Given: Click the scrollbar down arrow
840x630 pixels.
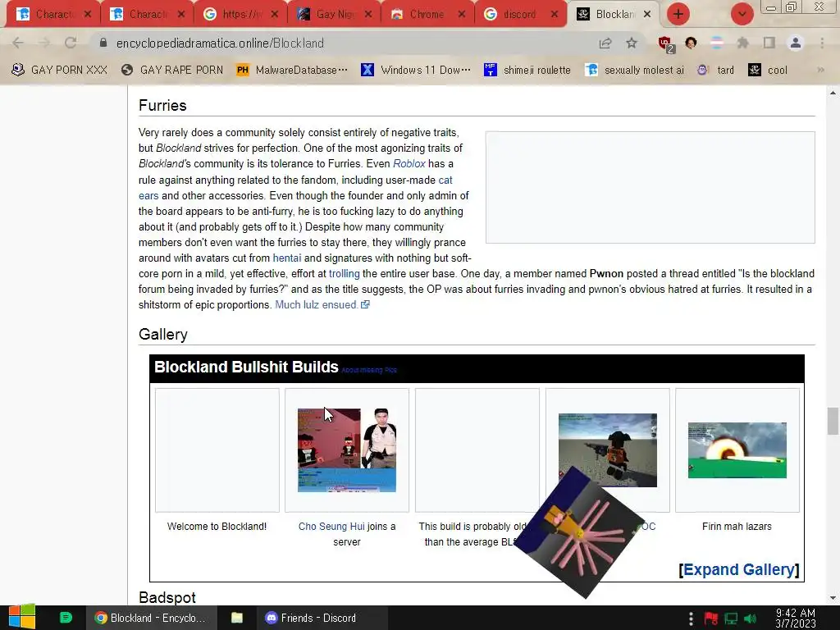Looking at the screenshot, I should point(833,598).
